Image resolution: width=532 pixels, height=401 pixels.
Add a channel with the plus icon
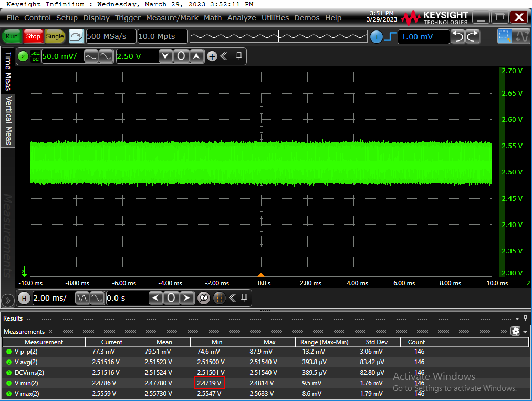[212, 56]
